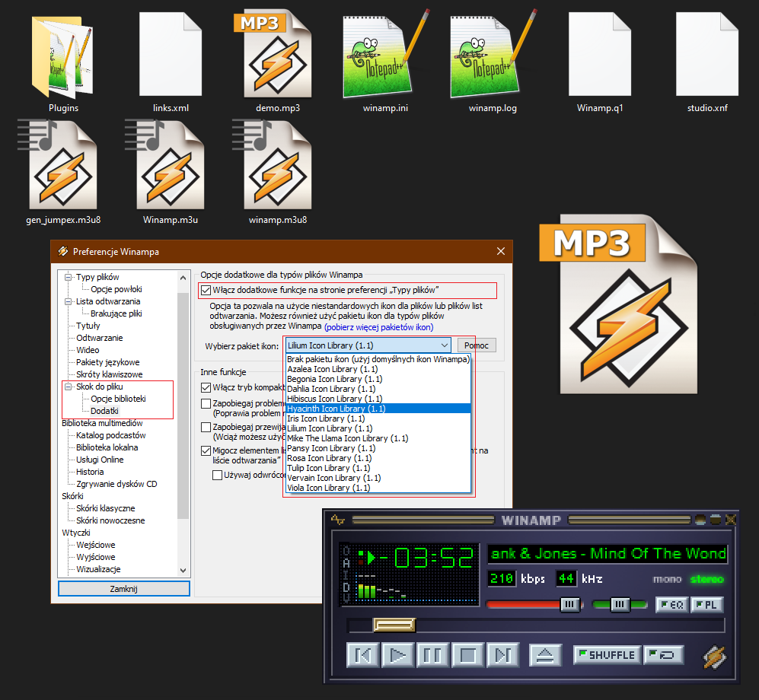Image resolution: width=759 pixels, height=700 pixels.
Task: Select 'Pakiety językowe' in preferences tree
Action: tap(107, 362)
